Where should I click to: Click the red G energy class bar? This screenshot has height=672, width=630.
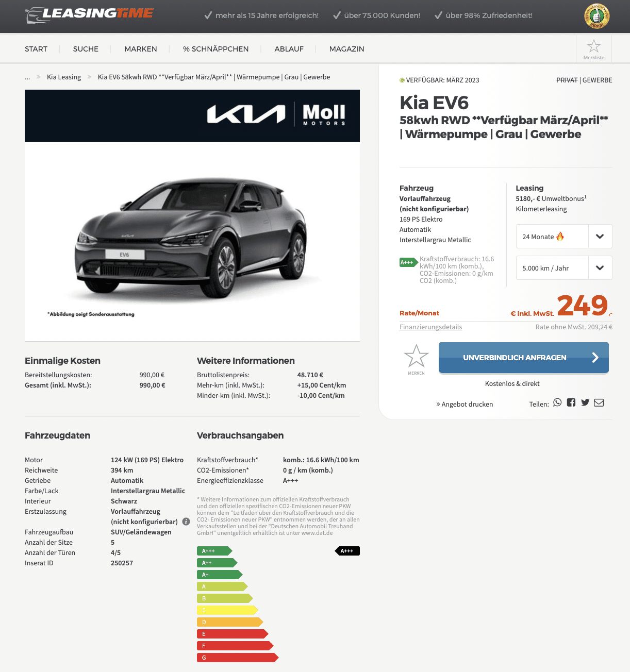238,658
